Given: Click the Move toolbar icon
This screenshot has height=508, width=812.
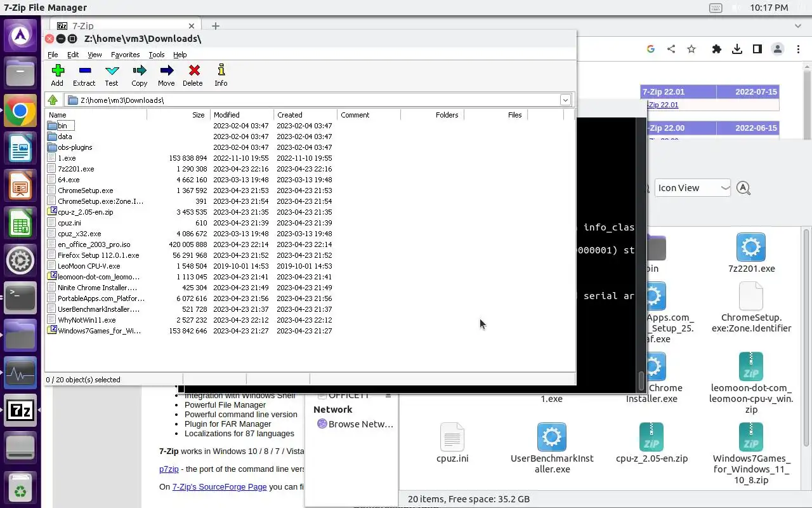Looking at the screenshot, I should (166, 75).
